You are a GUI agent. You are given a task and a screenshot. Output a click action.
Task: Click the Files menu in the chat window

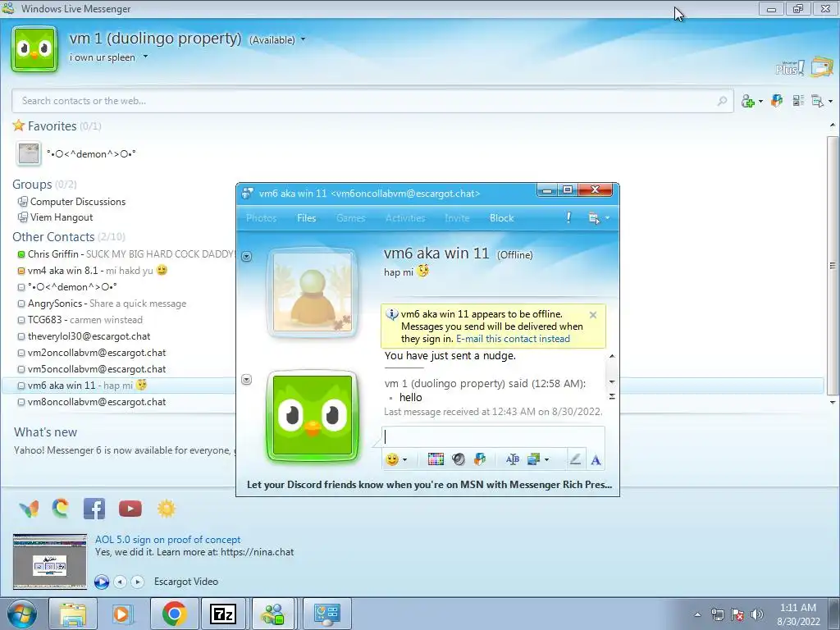[307, 218]
